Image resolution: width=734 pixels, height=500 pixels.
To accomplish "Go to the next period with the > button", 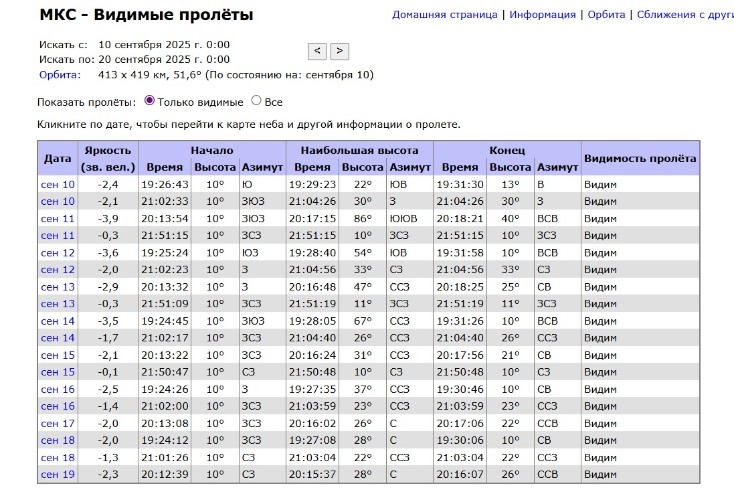I will [339, 51].
